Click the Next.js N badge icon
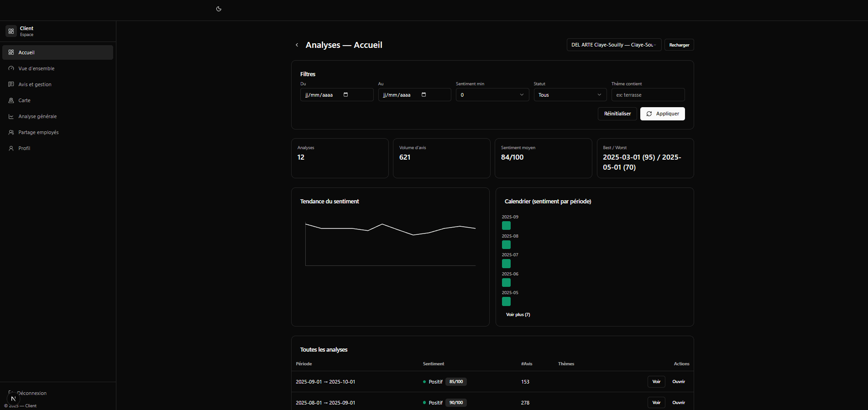868x410 pixels. click(13, 399)
